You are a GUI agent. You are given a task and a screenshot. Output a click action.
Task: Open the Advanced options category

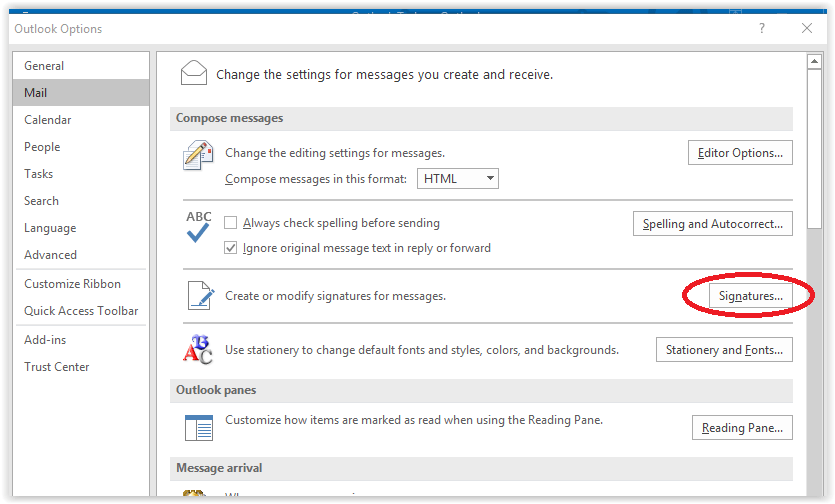51,255
